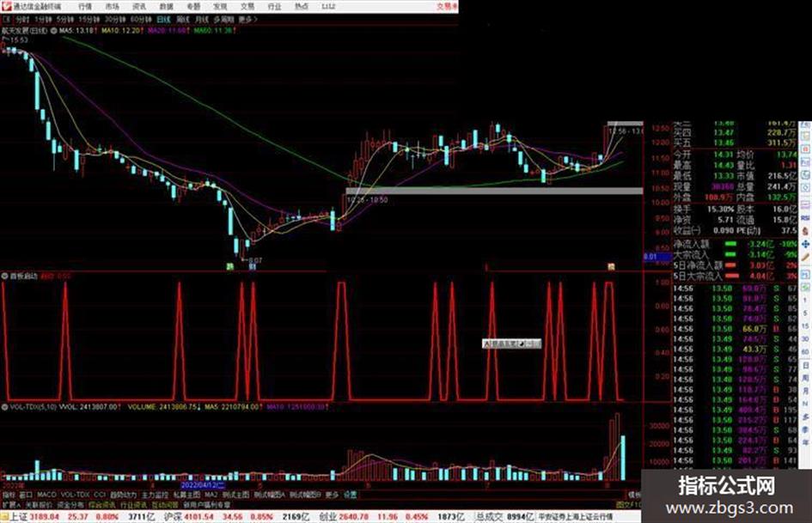Click the N shortcut in right toolbar

pos(805,404)
